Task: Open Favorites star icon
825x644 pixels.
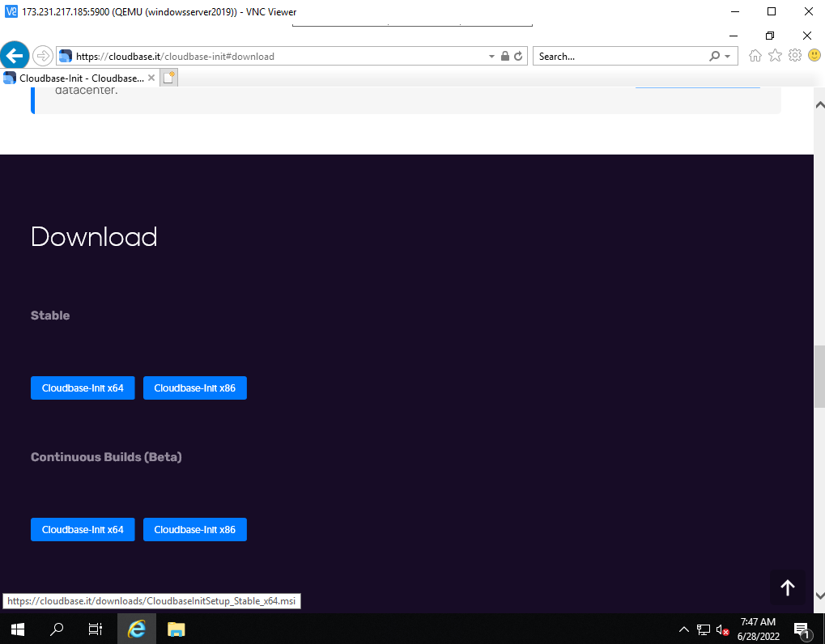Action: coord(775,56)
